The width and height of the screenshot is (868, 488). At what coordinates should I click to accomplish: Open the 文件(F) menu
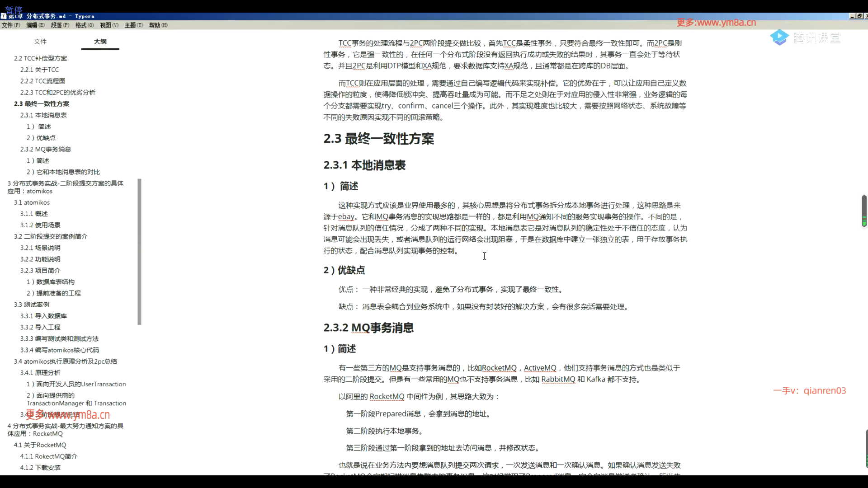(x=11, y=25)
